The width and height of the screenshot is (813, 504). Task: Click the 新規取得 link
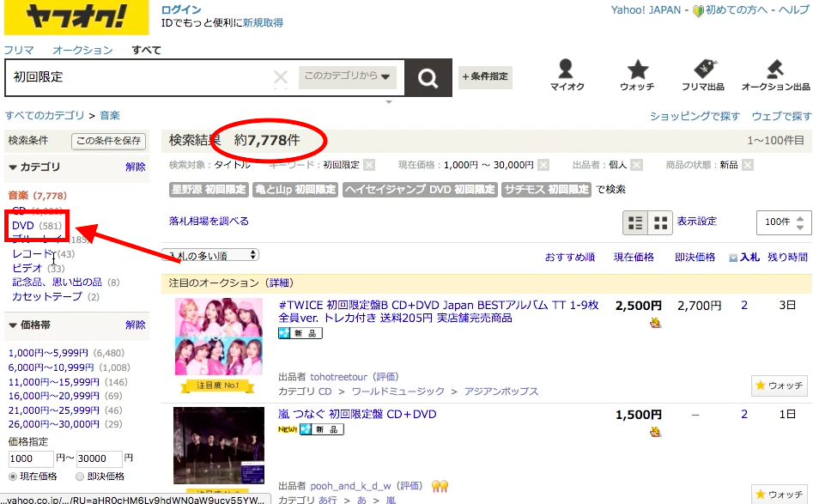[x=263, y=23]
